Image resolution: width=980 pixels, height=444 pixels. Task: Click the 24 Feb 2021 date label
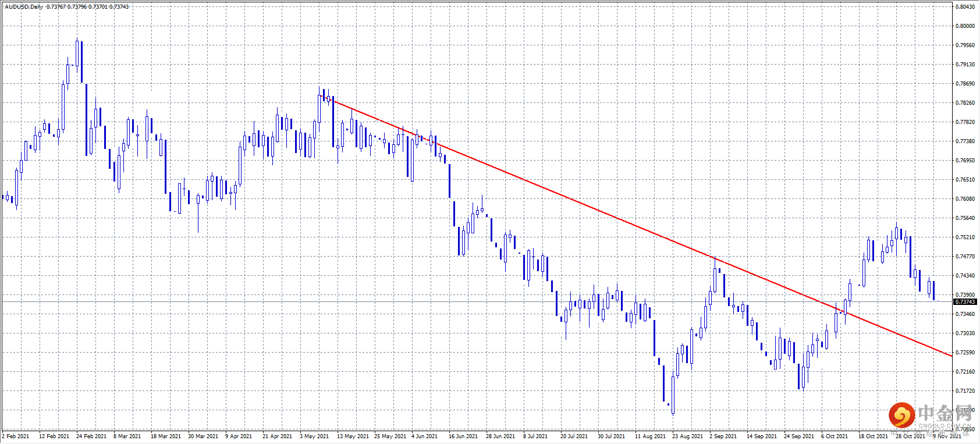(91, 436)
